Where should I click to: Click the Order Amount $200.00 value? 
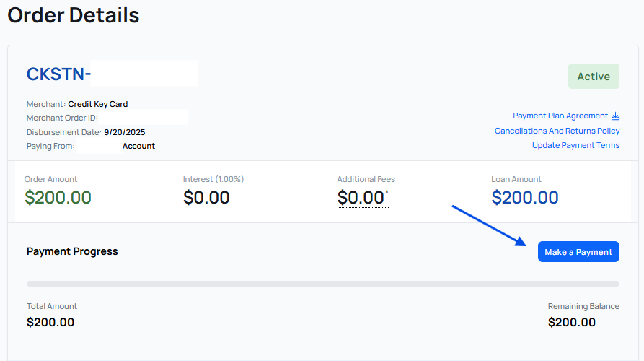click(x=58, y=197)
